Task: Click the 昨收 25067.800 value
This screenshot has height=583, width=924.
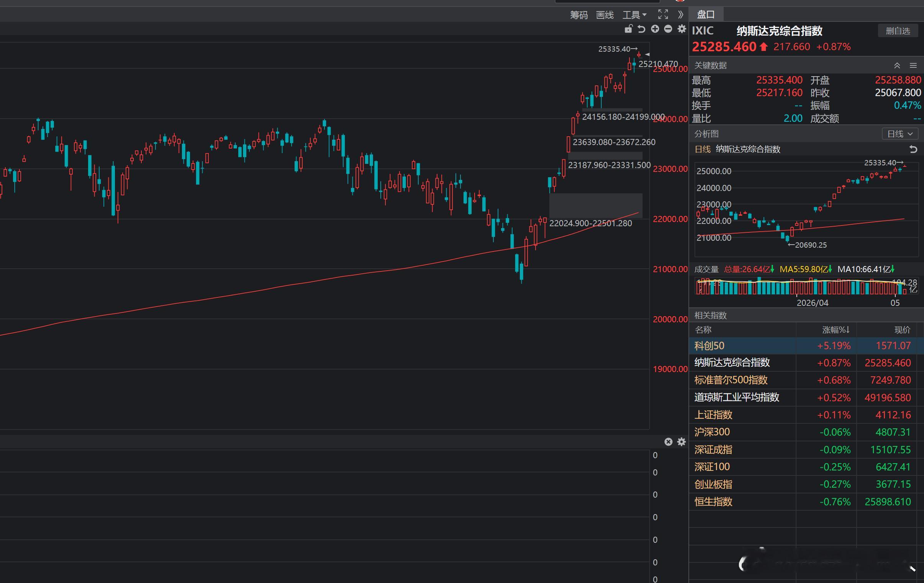Action: coord(898,93)
